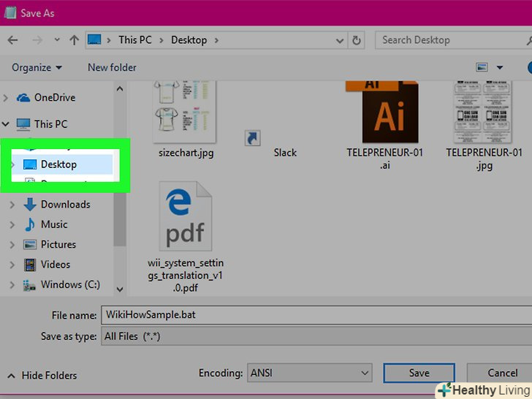
Task: Expand the chevron after Desktop in path
Action: (216, 40)
